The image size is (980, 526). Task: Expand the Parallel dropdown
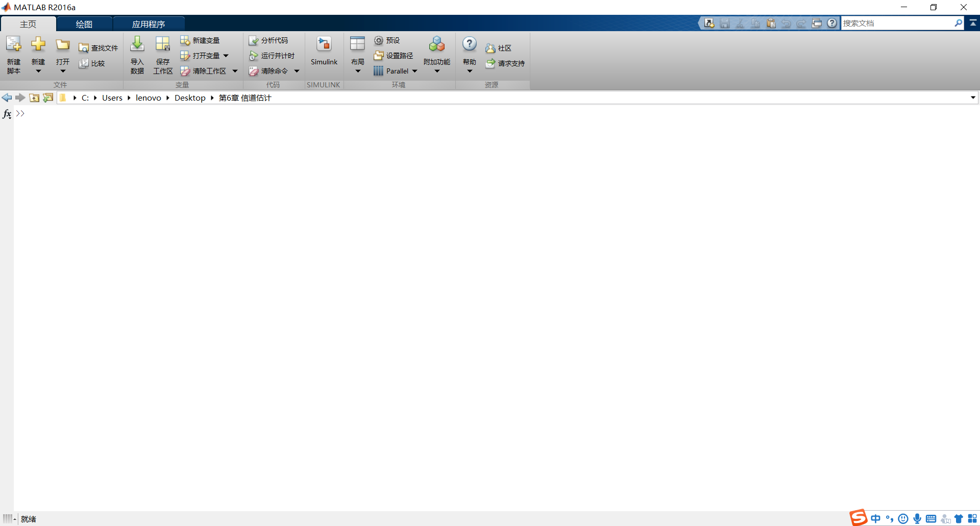414,71
